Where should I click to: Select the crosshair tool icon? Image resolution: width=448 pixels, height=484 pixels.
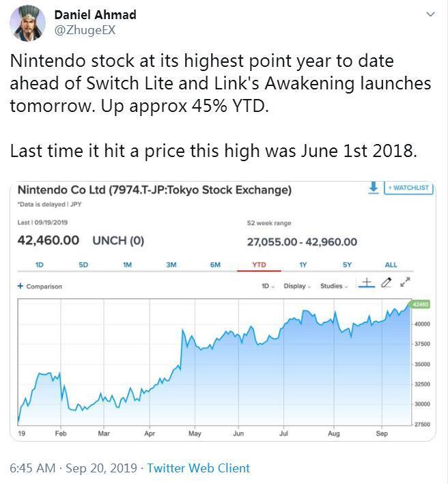367,283
